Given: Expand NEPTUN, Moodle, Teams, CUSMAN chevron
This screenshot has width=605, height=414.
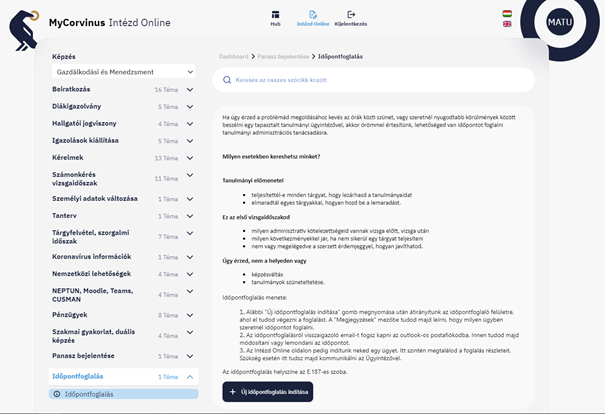Looking at the screenshot, I should [x=190, y=291].
